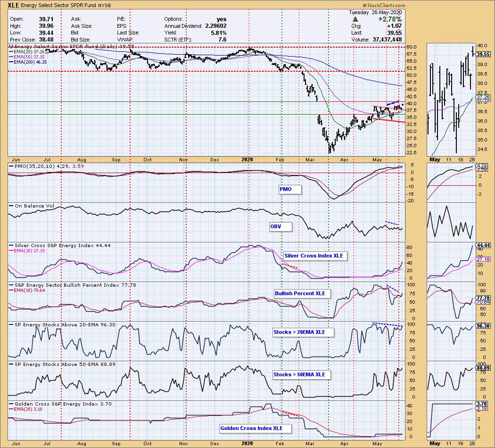
Task: Click the EMA(20) 3.18 legend entry
Action: [x=26, y=409]
